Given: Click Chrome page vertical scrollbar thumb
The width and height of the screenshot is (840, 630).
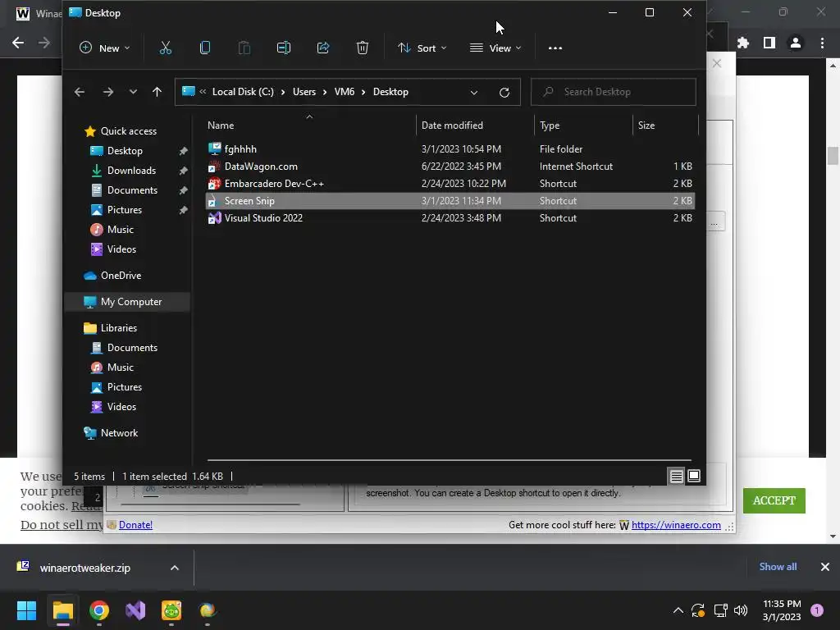Looking at the screenshot, I should tap(833, 155).
